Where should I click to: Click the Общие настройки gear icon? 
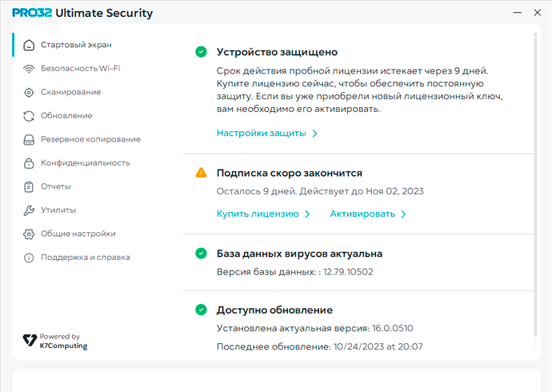pos(29,234)
